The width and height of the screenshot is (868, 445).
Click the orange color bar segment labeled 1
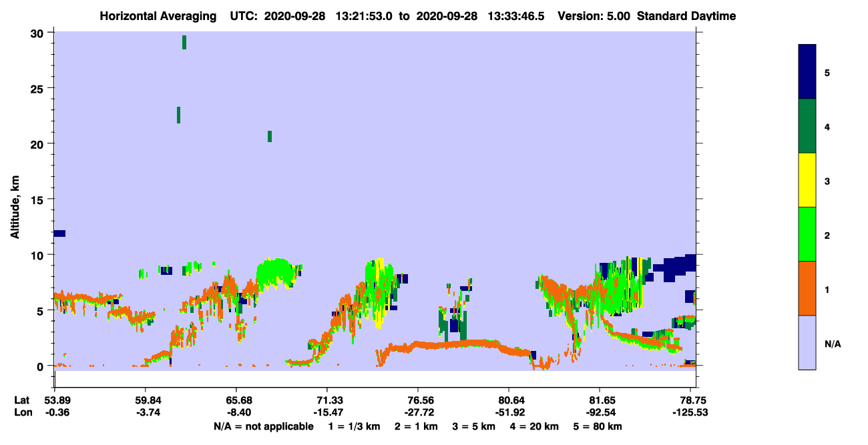(807, 288)
